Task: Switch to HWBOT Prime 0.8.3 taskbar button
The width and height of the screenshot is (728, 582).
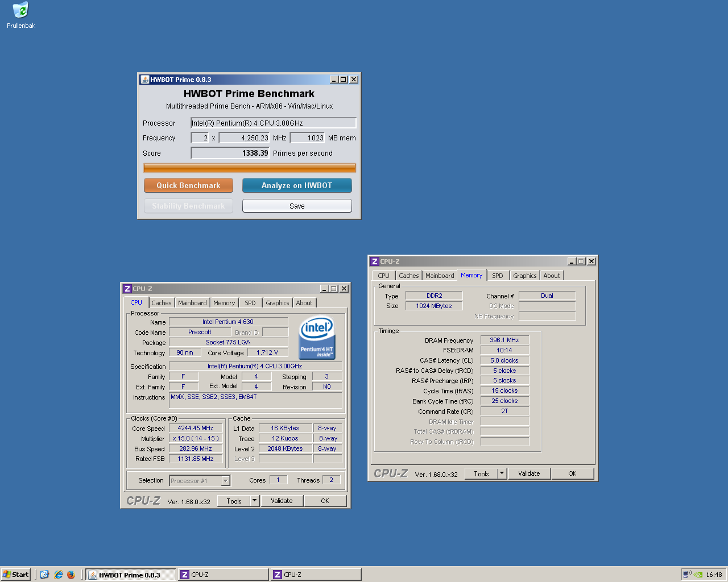Action: click(130, 575)
